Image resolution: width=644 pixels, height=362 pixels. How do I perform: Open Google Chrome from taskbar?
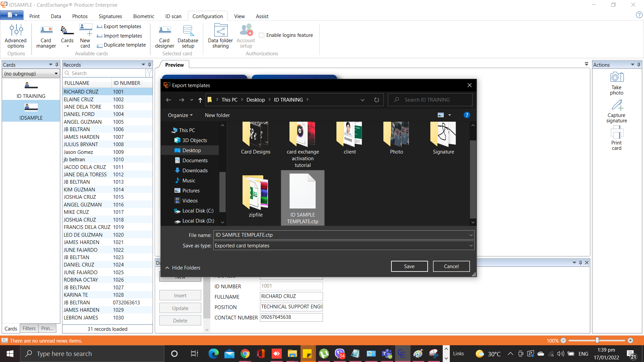pyautogui.click(x=245, y=354)
